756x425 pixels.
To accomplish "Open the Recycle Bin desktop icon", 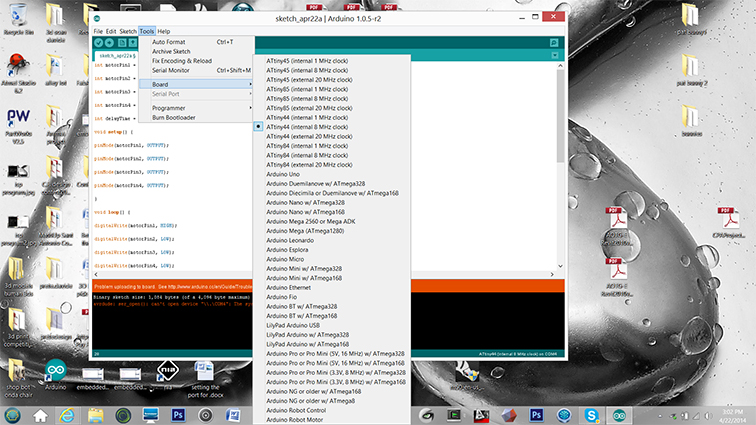I will pyautogui.click(x=18, y=19).
